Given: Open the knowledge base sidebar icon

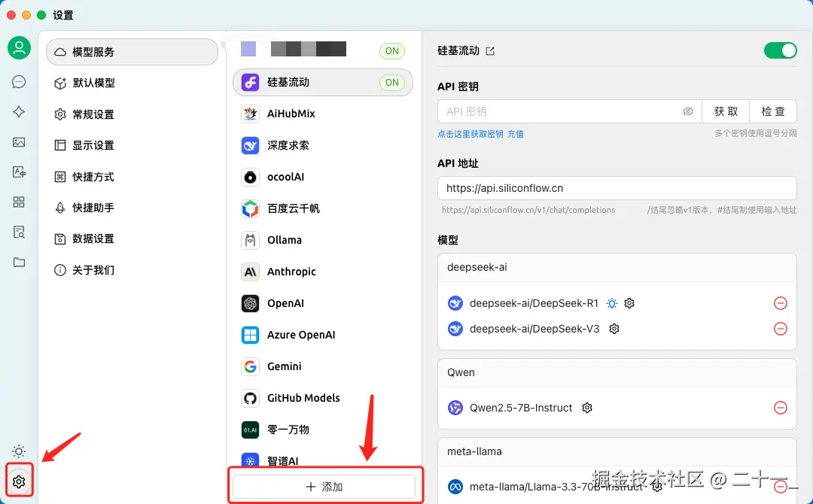Looking at the screenshot, I should click(19, 232).
